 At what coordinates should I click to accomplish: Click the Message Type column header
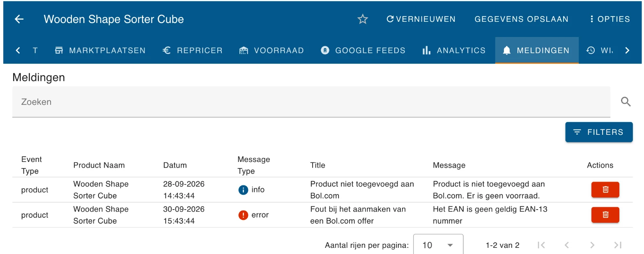click(x=254, y=165)
